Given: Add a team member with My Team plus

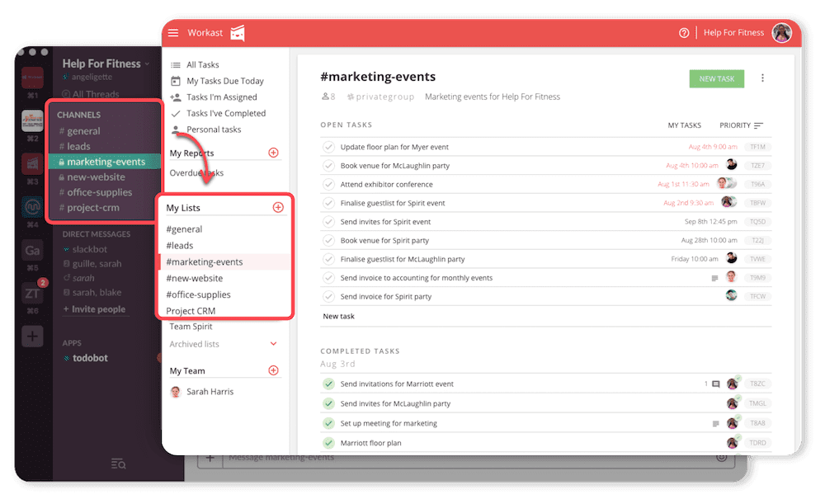Looking at the screenshot, I should pyautogui.click(x=273, y=370).
